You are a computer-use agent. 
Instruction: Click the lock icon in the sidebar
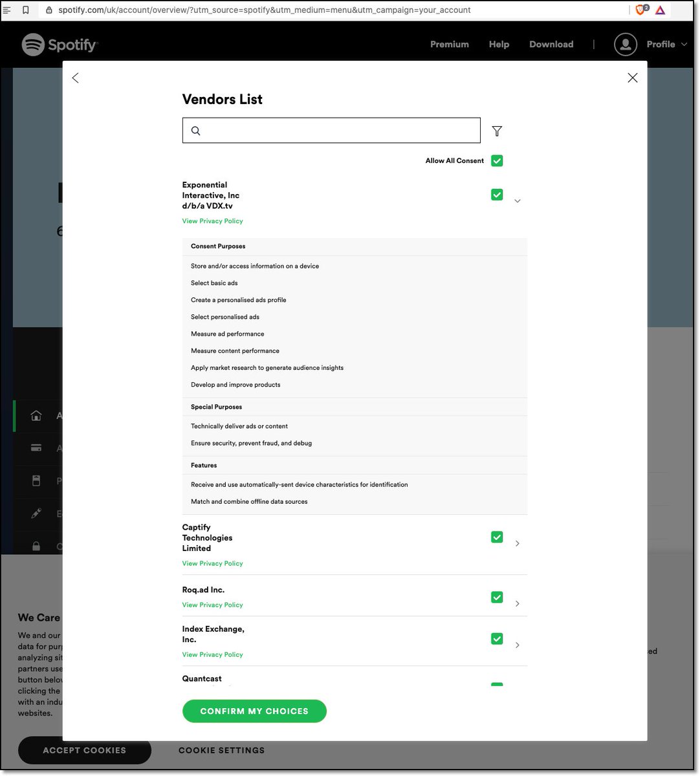click(x=36, y=546)
